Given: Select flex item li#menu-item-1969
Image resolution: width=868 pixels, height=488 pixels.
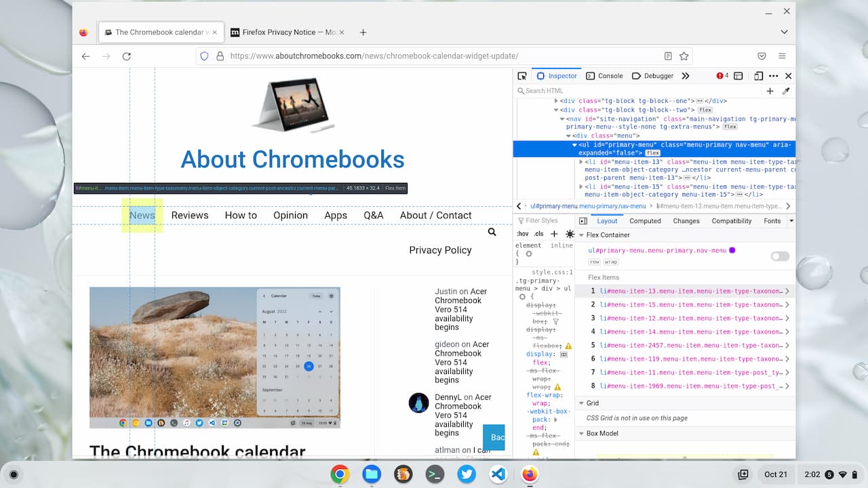Looking at the screenshot, I should [x=685, y=386].
